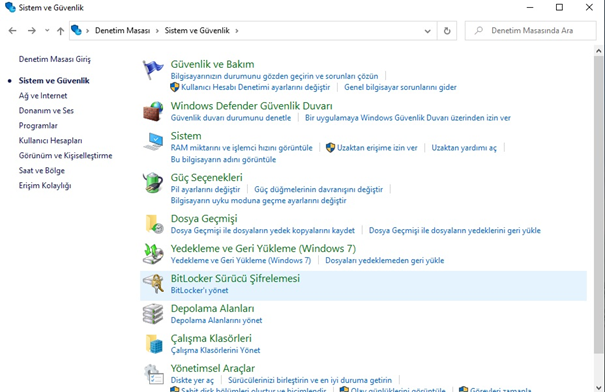Open Görünüm ve Kişiselleştirme category
Viewport: 605px width, 392px height.
[65, 156]
